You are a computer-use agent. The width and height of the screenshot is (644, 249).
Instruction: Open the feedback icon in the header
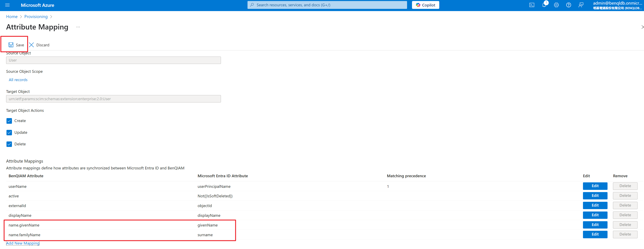[x=581, y=5]
